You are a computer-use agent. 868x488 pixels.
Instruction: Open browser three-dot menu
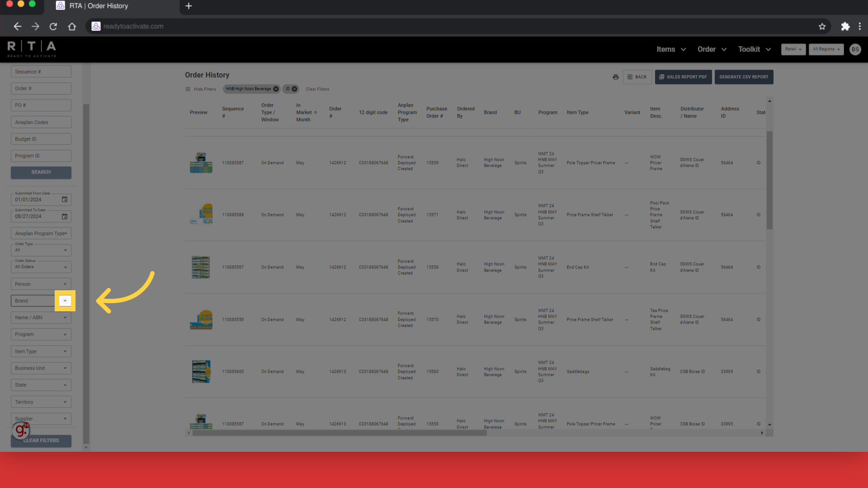(x=860, y=26)
